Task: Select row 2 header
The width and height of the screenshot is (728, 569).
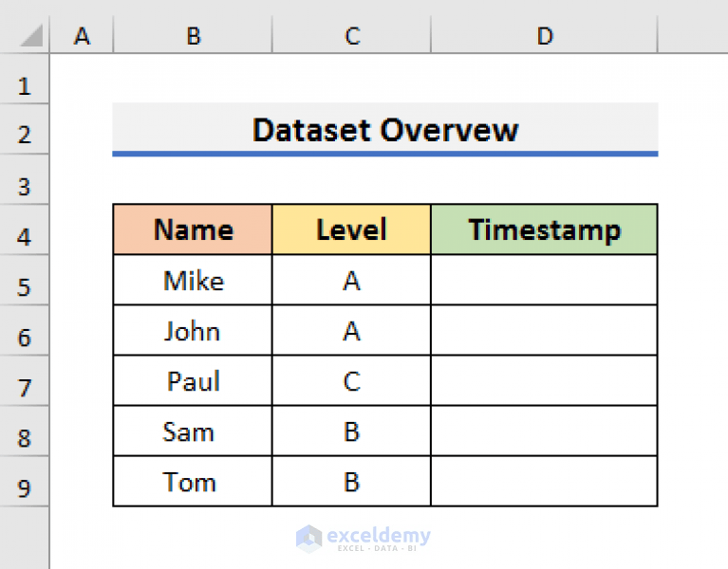Action: point(24,129)
